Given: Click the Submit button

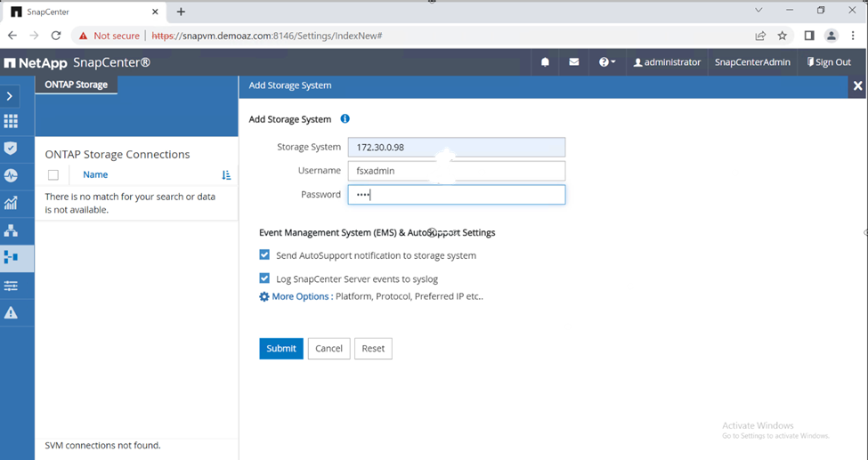Looking at the screenshot, I should 281,348.
